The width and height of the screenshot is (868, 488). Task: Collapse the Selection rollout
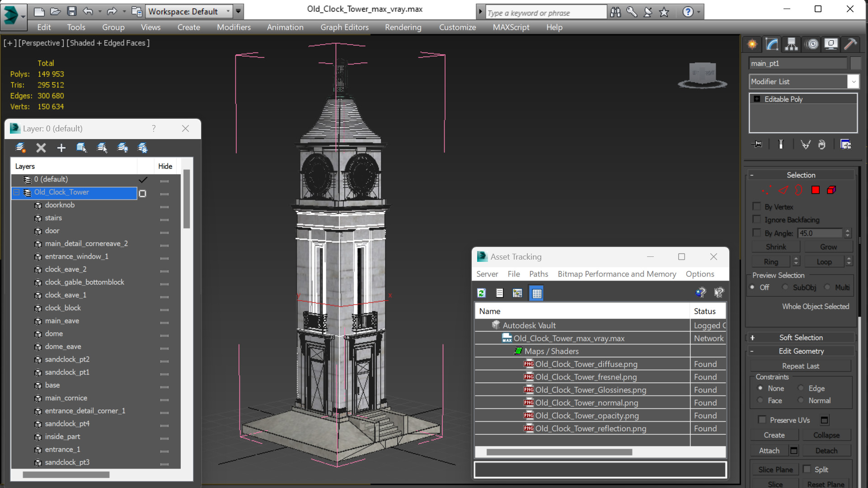[752, 175]
